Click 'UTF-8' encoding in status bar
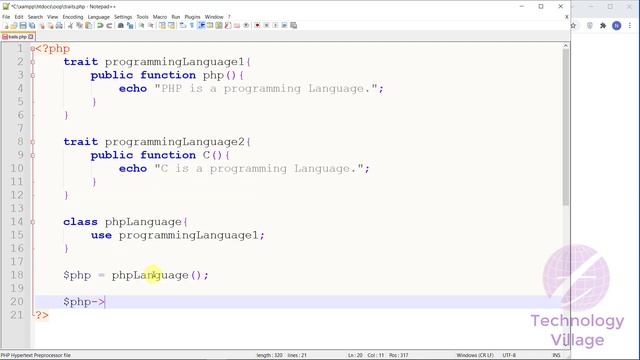Image resolution: width=640 pixels, height=360 pixels. click(509, 355)
